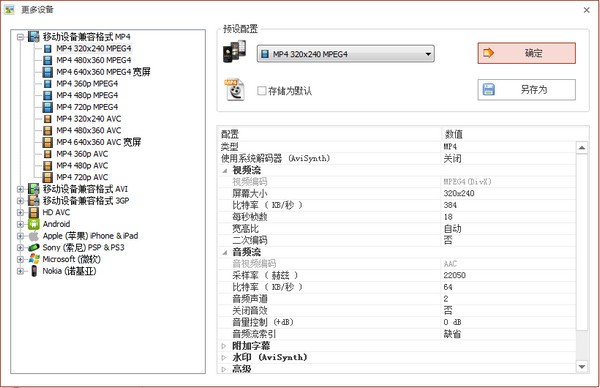Image resolution: width=600 pixels, height=388 pixels.
Task: Click the 类型 value MP4
Action: pos(450,147)
